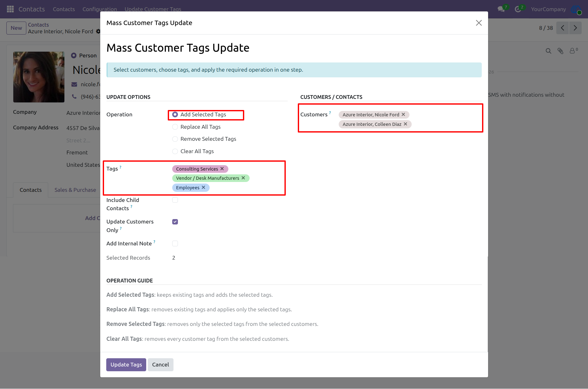Switch to Sales & Purchase tab
This screenshot has width=588, height=389.
coord(75,190)
